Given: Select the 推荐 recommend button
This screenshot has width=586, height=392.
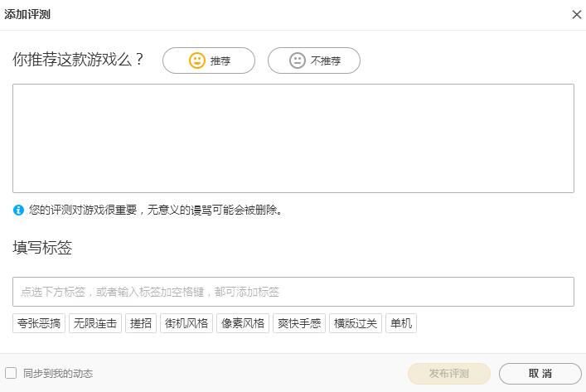Looking at the screenshot, I should [x=209, y=60].
